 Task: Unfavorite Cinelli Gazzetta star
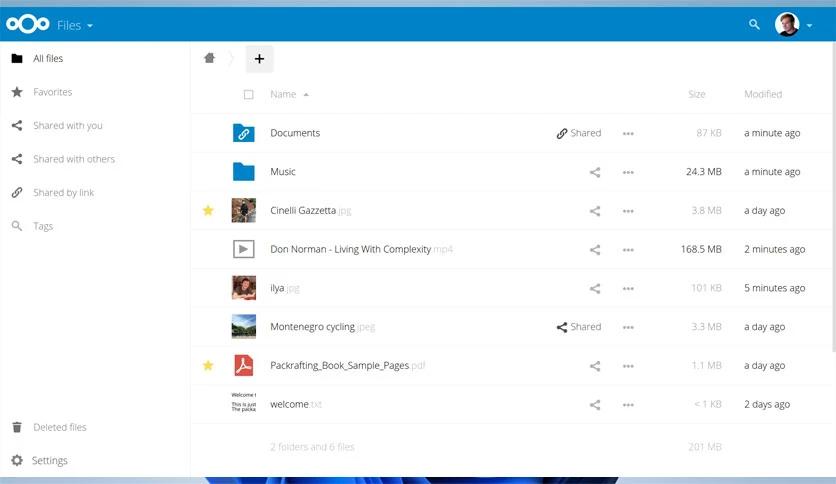pyautogui.click(x=208, y=211)
